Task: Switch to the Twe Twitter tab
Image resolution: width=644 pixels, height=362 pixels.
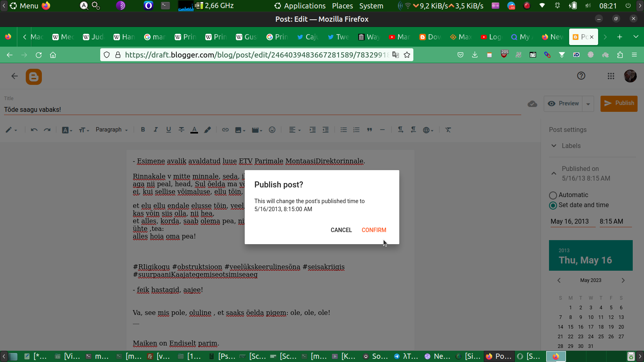Action: pyautogui.click(x=338, y=37)
